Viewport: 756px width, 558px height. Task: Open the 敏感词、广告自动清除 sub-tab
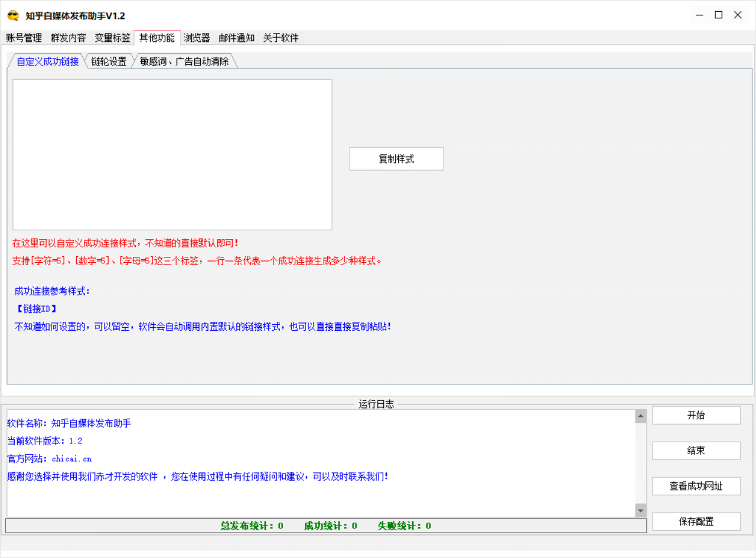[x=184, y=61]
